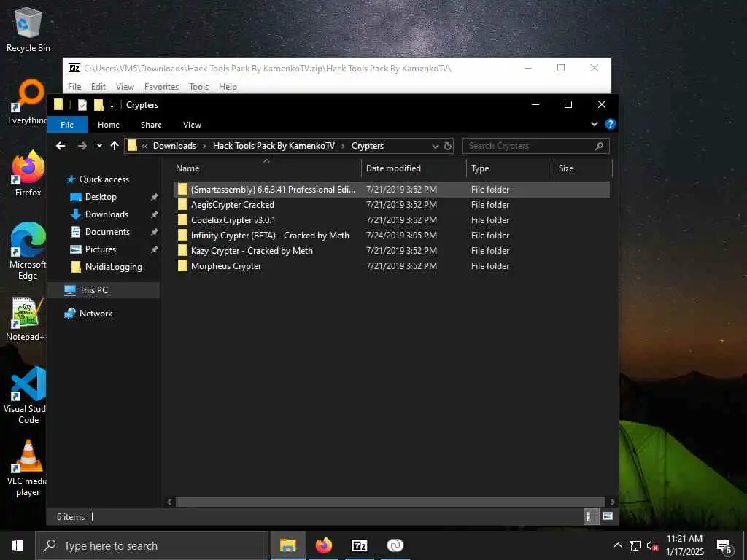The image size is (747, 560).
Task: Select Desktop in the navigation pane
Action: pos(101,197)
